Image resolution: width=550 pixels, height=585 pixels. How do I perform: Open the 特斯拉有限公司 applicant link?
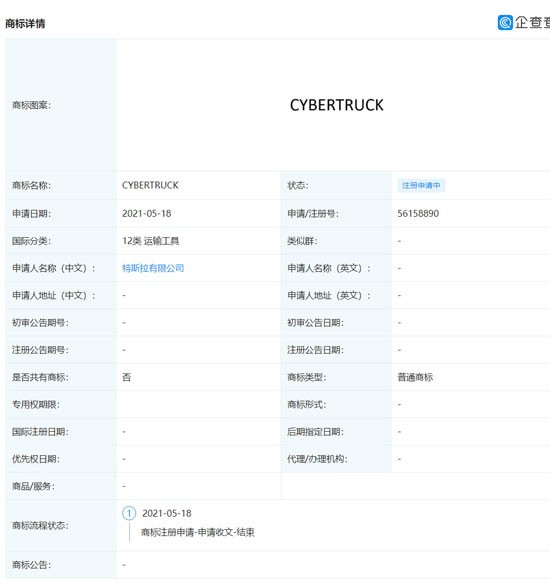tap(153, 268)
